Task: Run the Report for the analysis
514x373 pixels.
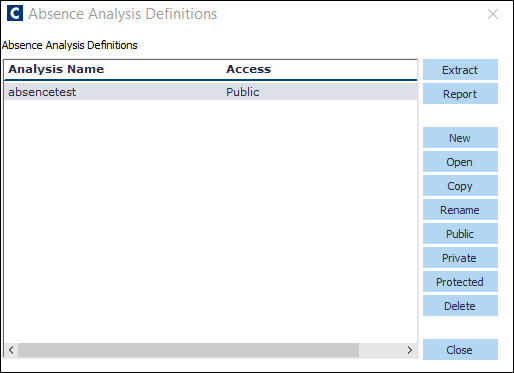Action: (460, 94)
